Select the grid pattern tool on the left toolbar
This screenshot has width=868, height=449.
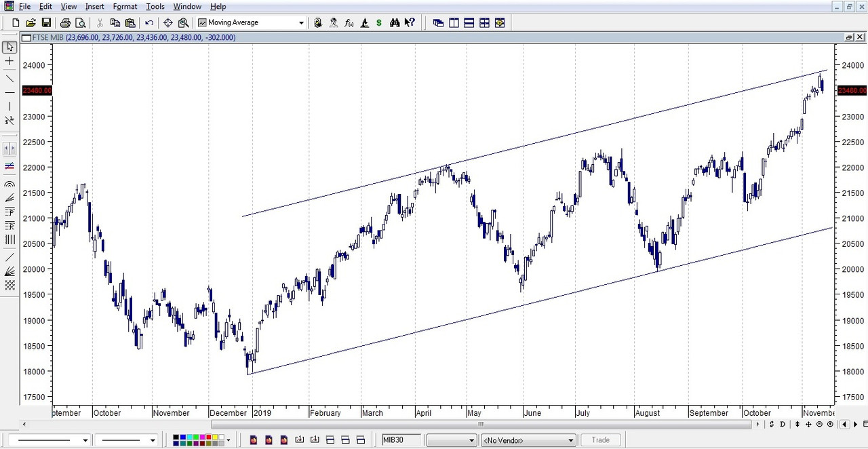coord(9,286)
